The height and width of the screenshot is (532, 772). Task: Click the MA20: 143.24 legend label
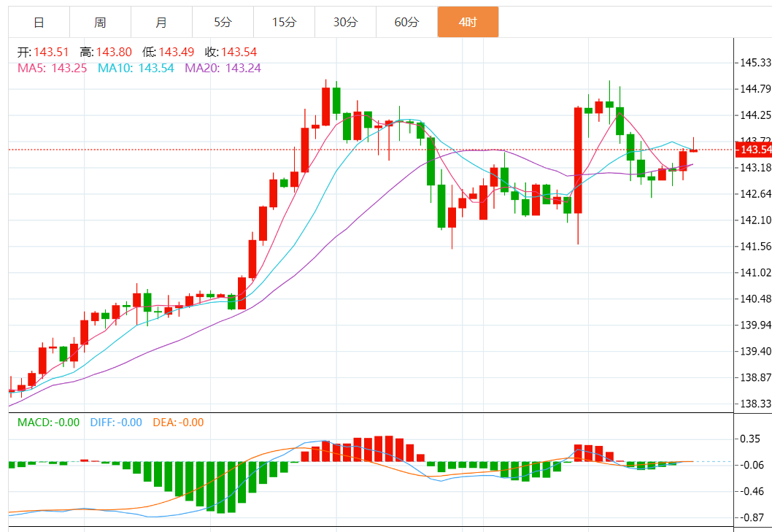tap(223, 68)
